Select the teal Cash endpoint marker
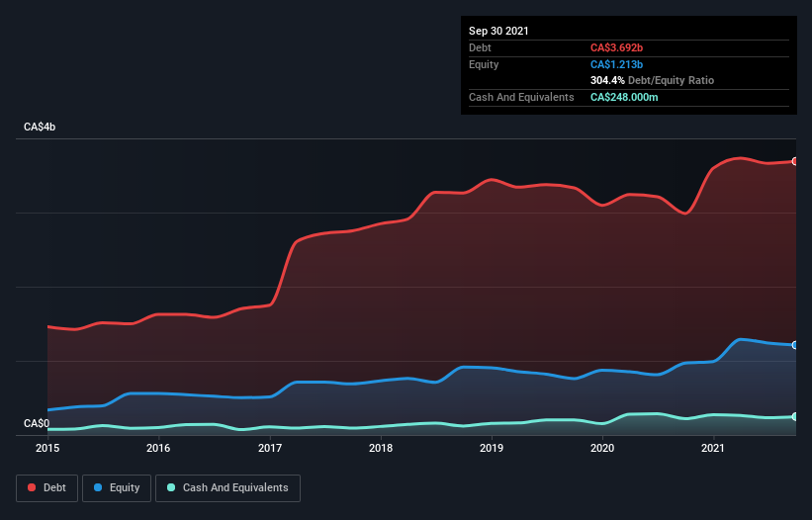 click(x=795, y=417)
